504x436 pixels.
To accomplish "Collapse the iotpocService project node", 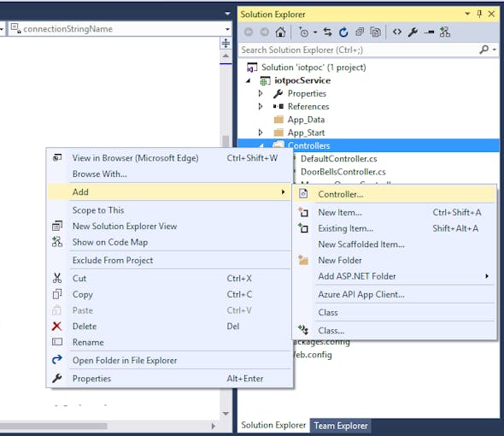I will coord(248,80).
